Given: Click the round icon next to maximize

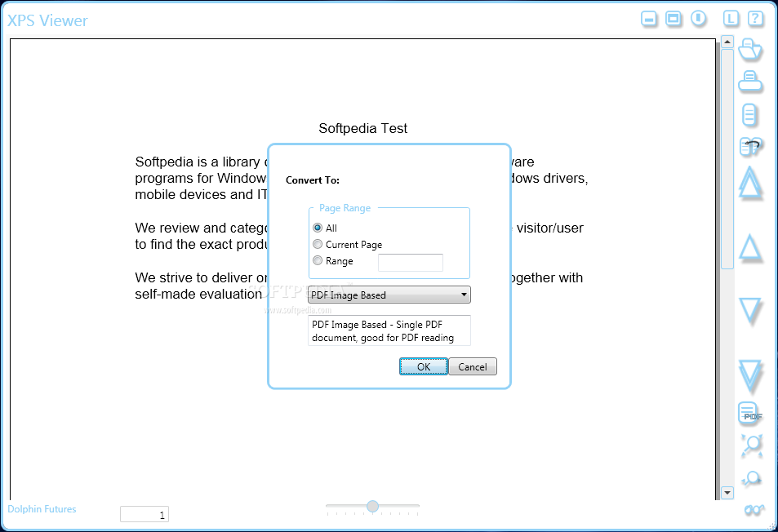Looking at the screenshot, I should pos(698,19).
